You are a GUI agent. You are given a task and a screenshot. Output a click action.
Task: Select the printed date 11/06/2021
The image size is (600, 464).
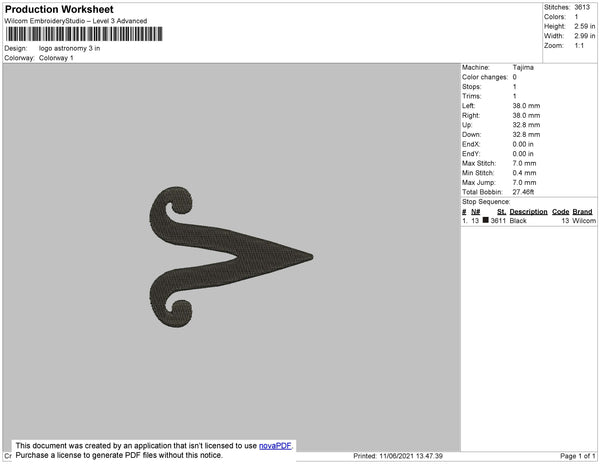[397, 456]
